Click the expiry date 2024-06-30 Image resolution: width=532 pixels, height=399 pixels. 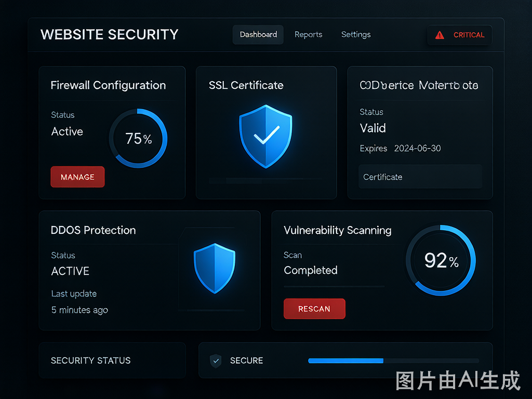click(417, 148)
